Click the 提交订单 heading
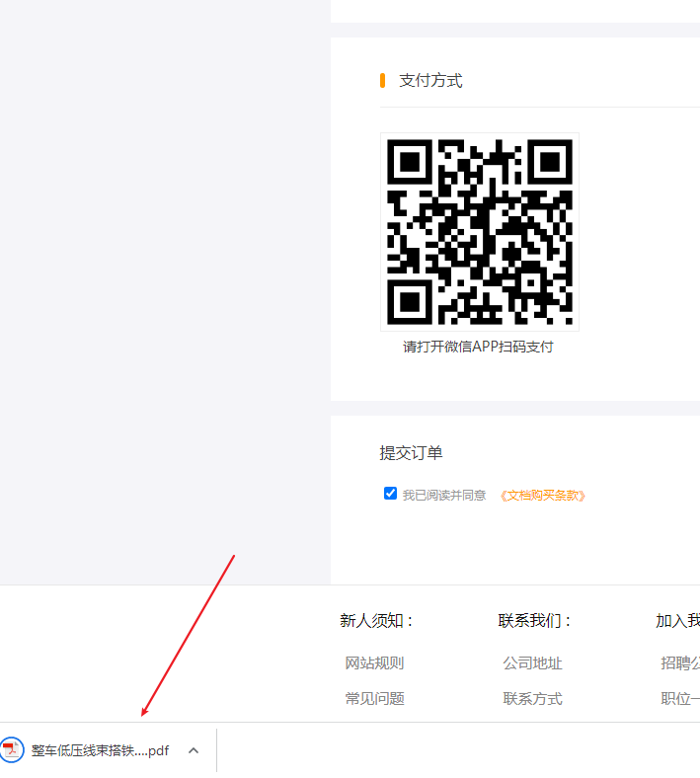The image size is (700, 778). [411, 452]
